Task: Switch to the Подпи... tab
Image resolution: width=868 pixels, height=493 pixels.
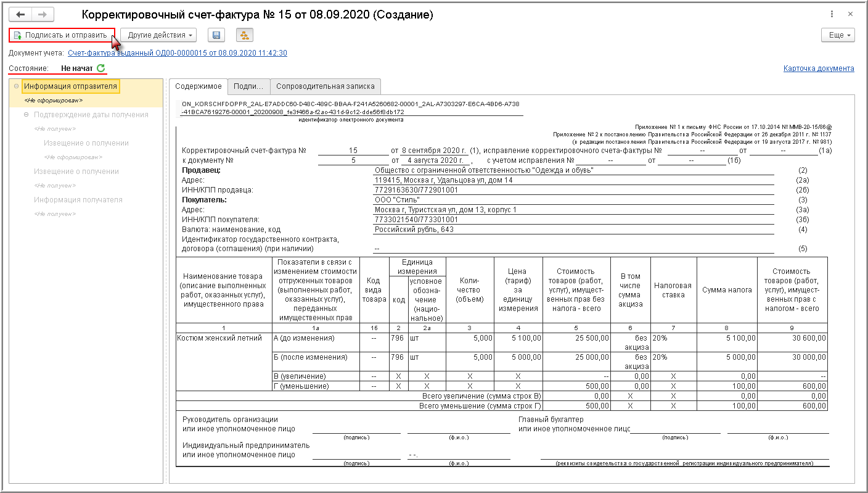Action: (249, 86)
